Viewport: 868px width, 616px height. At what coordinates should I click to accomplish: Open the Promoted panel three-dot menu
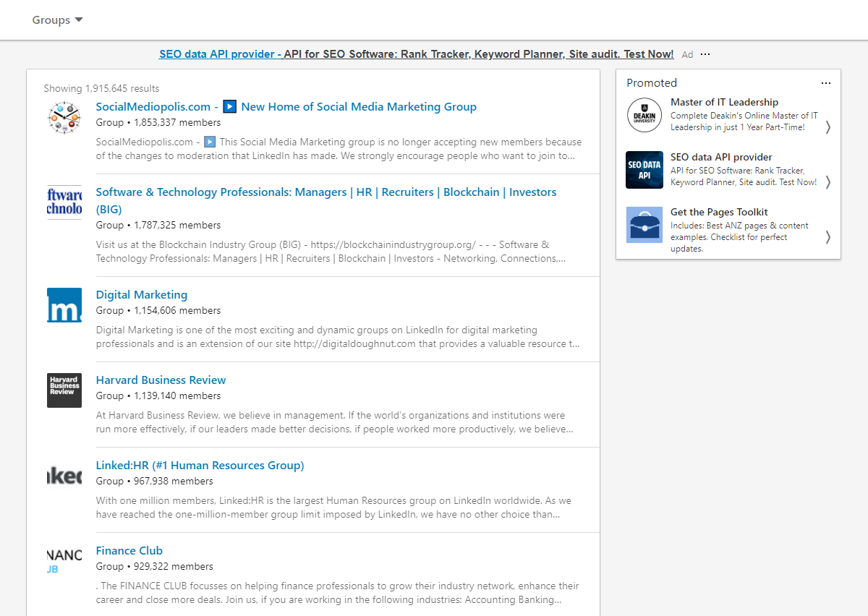(x=826, y=83)
